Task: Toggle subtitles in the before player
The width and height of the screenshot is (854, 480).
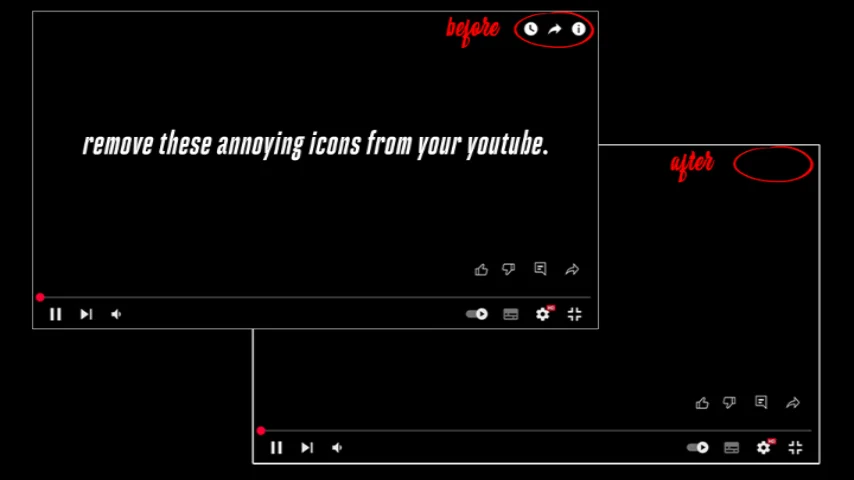Action: point(511,314)
